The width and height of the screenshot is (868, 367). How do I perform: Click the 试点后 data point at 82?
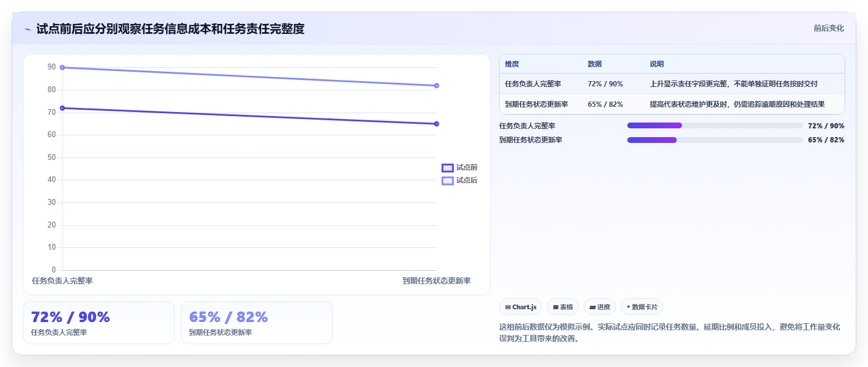pos(437,86)
